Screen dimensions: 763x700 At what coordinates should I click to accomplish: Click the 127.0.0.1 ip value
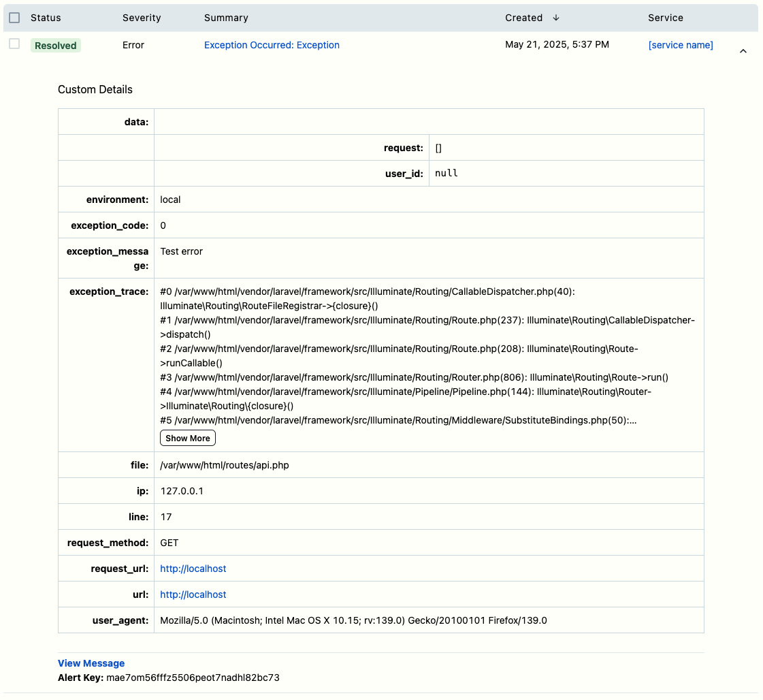click(x=182, y=491)
